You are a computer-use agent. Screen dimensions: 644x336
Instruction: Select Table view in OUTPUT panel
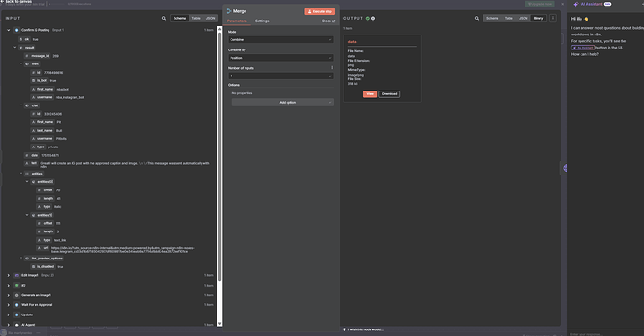pos(509,18)
